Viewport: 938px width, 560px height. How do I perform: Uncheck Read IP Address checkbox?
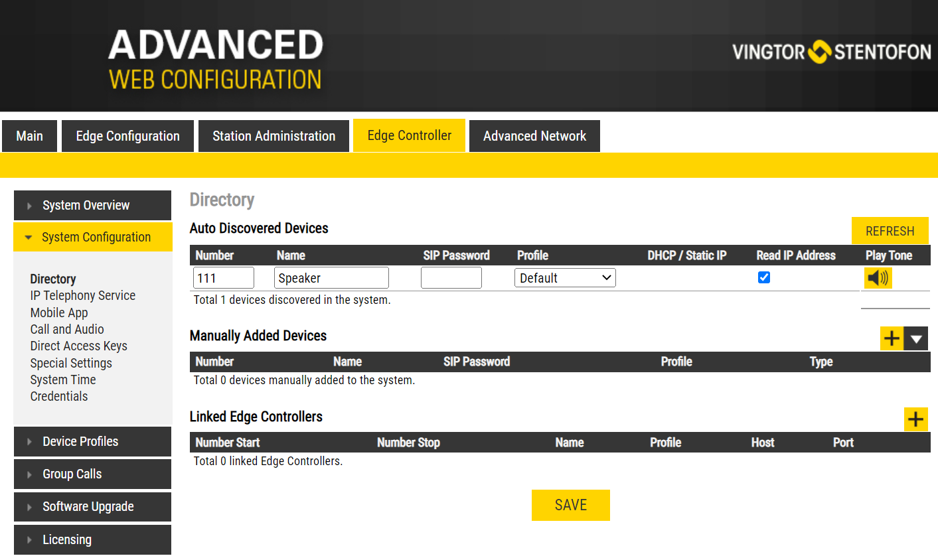click(x=764, y=277)
